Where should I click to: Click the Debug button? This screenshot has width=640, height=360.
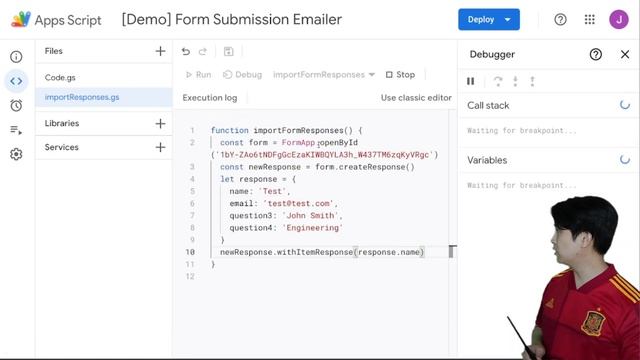click(243, 75)
